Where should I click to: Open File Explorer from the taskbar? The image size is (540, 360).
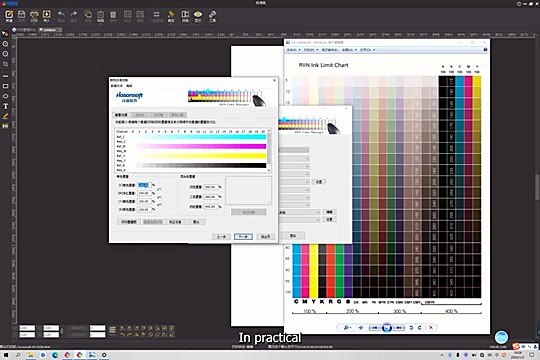(30, 355)
